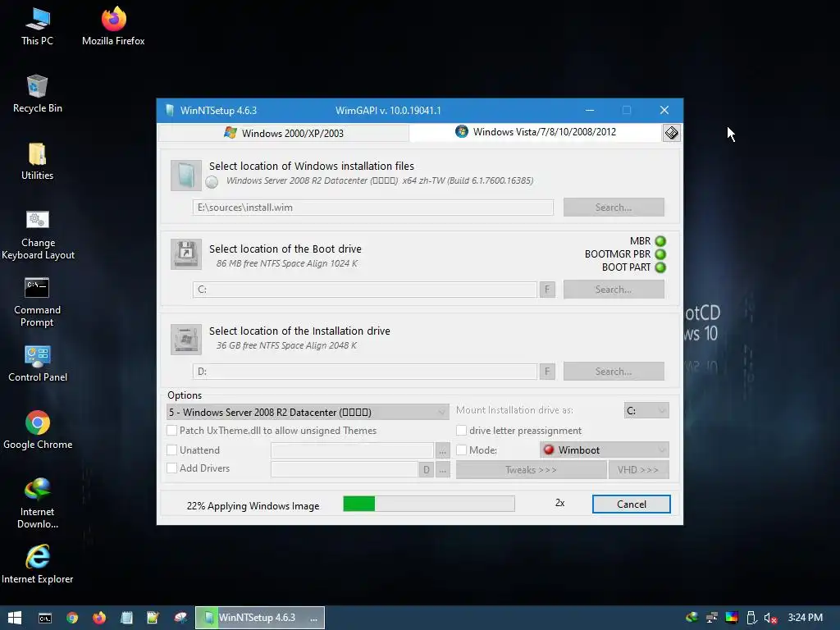
Task: Click the Add Drivers path field
Action: pyautogui.click(x=345, y=469)
